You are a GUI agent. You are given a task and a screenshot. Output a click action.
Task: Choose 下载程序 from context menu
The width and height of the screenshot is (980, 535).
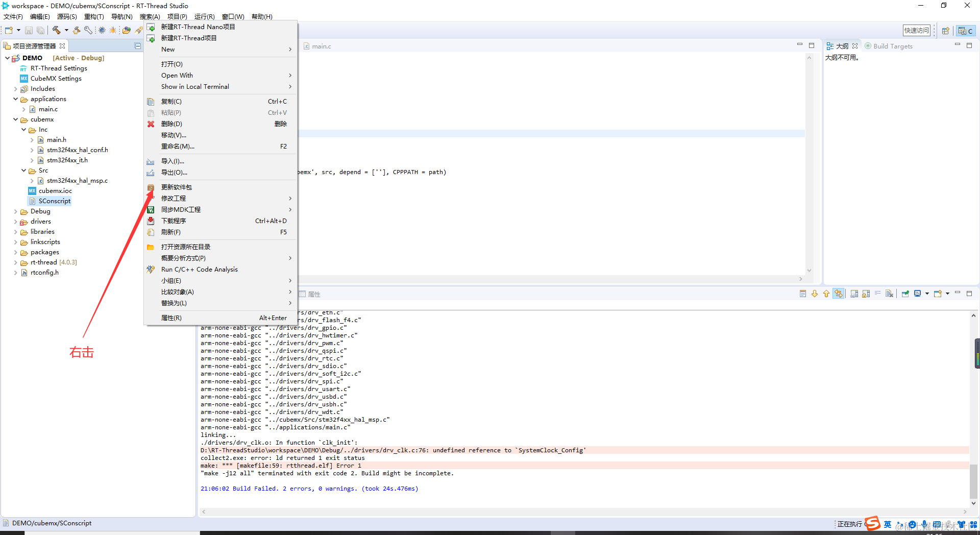220,221
